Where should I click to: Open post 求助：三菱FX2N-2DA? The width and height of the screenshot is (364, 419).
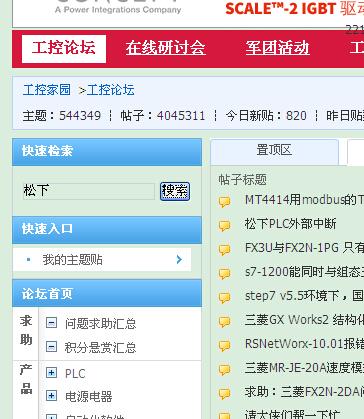(x=304, y=391)
